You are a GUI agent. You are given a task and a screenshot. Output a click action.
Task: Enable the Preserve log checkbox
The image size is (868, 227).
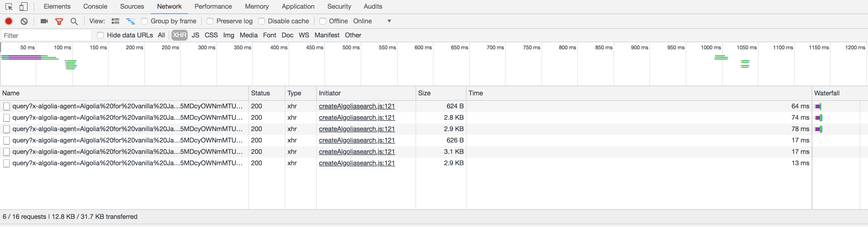click(210, 21)
